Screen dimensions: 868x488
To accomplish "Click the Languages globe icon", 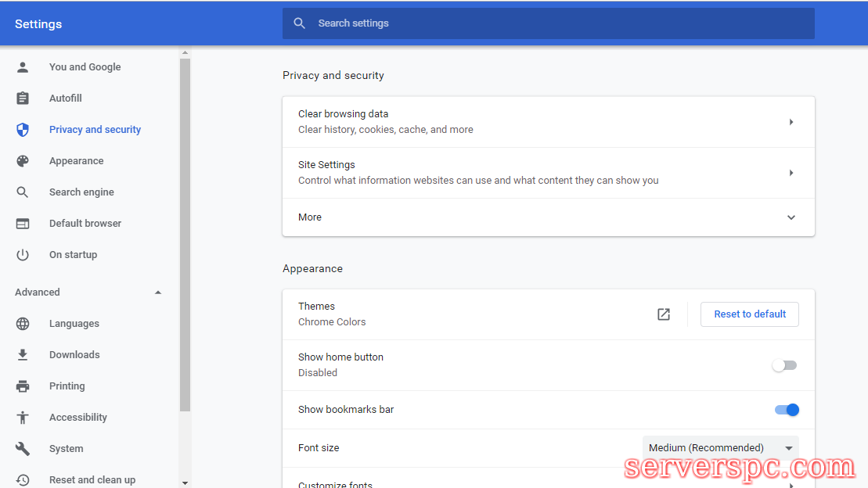I will click(23, 324).
